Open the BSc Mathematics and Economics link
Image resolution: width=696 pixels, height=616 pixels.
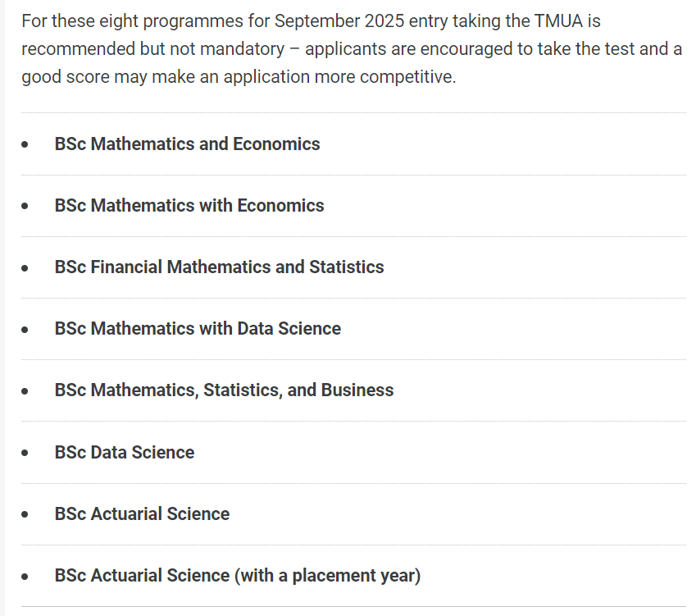[187, 144]
